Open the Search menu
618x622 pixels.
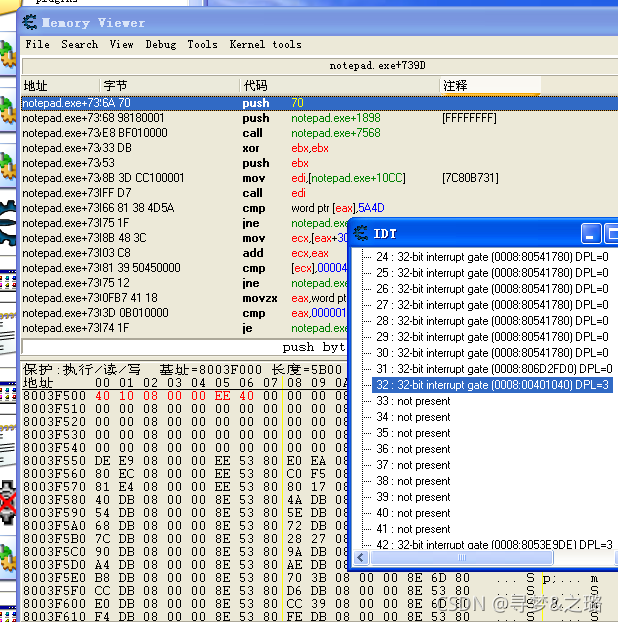pos(79,44)
